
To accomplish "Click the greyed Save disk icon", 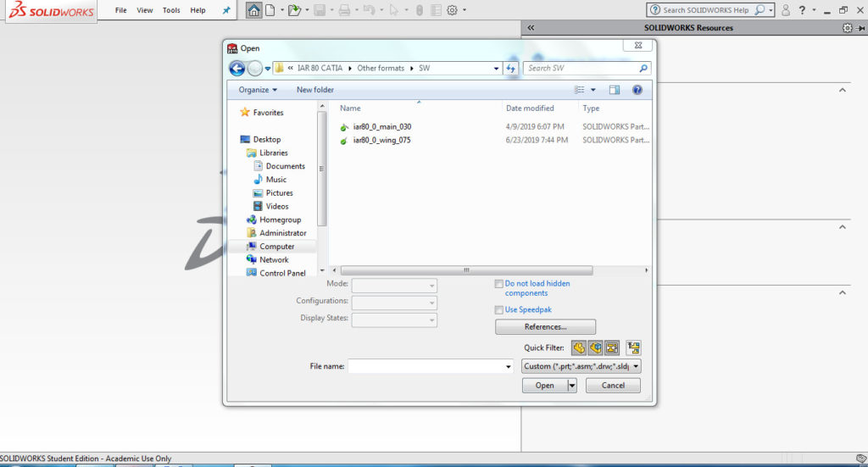I will pos(320,10).
